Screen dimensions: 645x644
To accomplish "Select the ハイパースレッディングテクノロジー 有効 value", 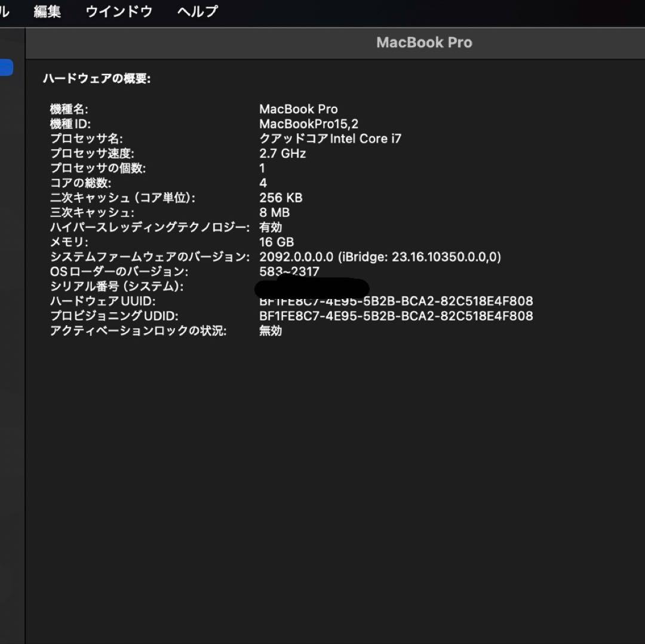I will pyautogui.click(x=270, y=227).
